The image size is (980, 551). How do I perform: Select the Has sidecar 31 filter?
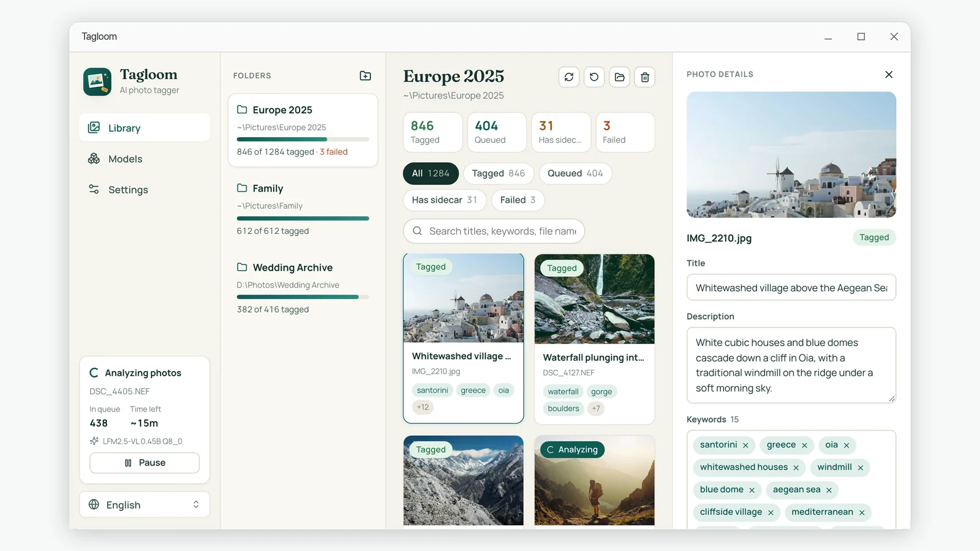pos(445,200)
